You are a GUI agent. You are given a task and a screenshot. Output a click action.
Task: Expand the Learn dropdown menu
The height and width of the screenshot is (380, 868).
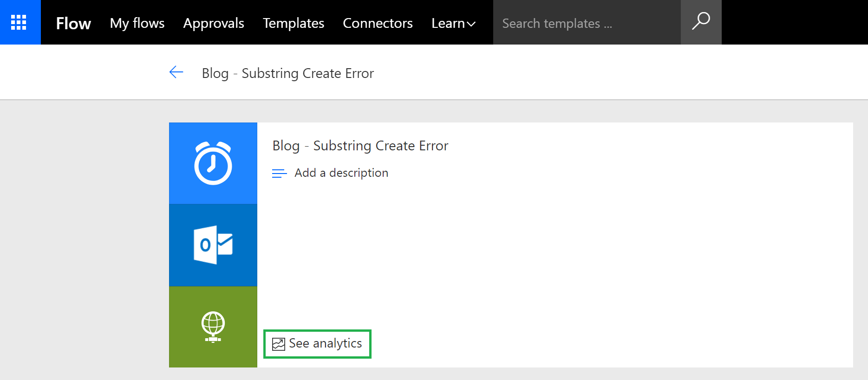click(x=453, y=23)
